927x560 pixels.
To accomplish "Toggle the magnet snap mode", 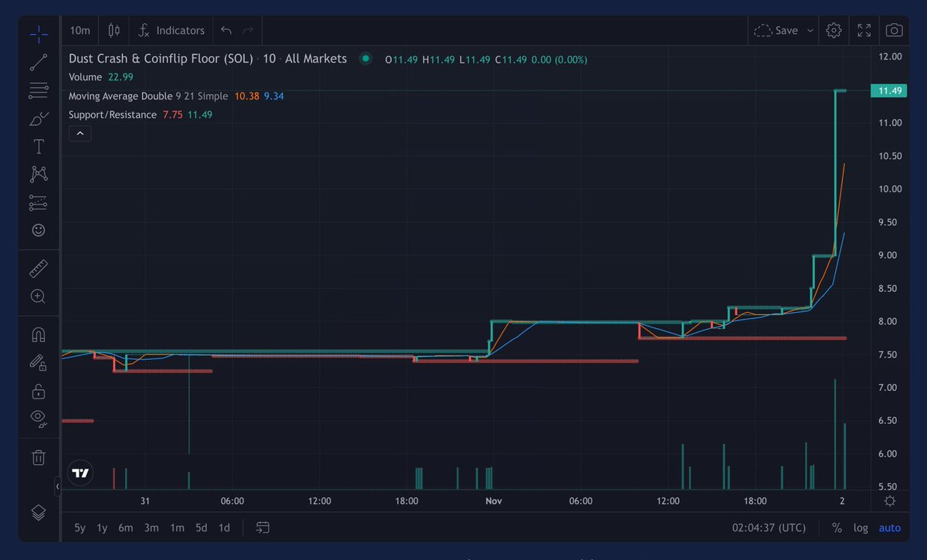I will pos(39,334).
